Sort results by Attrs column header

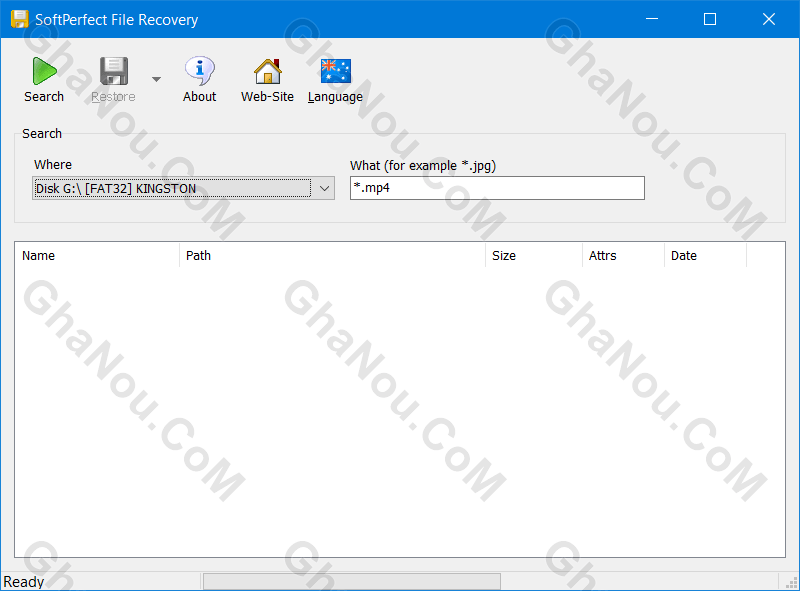click(x=623, y=255)
